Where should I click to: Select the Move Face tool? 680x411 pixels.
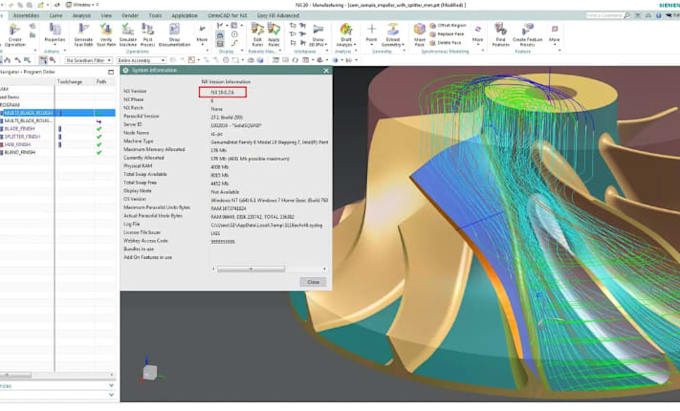point(419,35)
